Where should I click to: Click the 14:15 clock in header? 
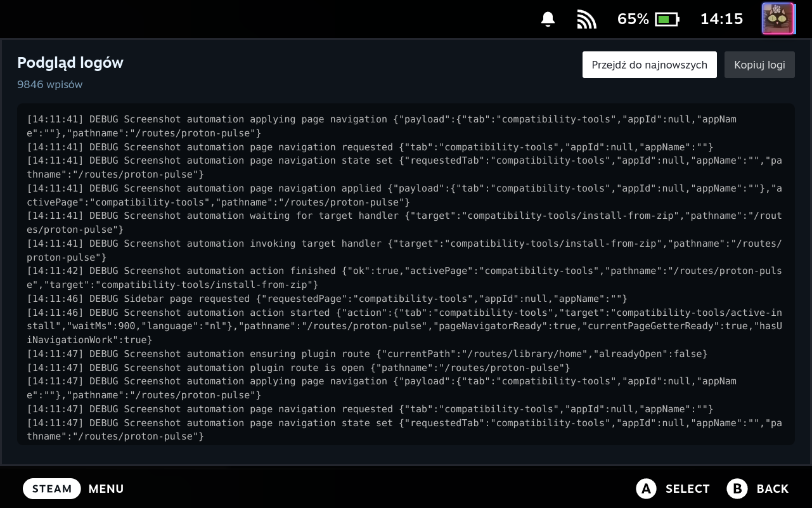tap(721, 19)
